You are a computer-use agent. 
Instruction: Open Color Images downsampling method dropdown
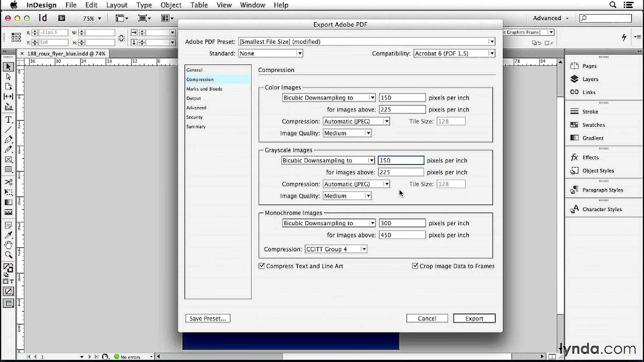[x=329, y=98]
